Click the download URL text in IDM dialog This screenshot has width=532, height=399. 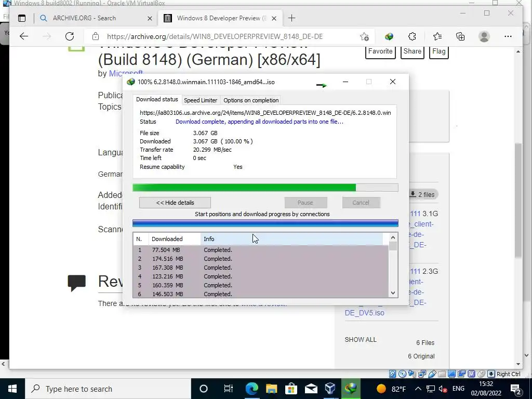coord(265,113)
